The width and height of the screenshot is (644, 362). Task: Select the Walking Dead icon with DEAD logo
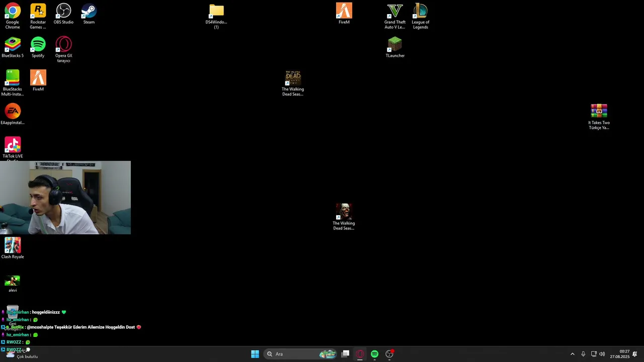(x=293, y=83)
